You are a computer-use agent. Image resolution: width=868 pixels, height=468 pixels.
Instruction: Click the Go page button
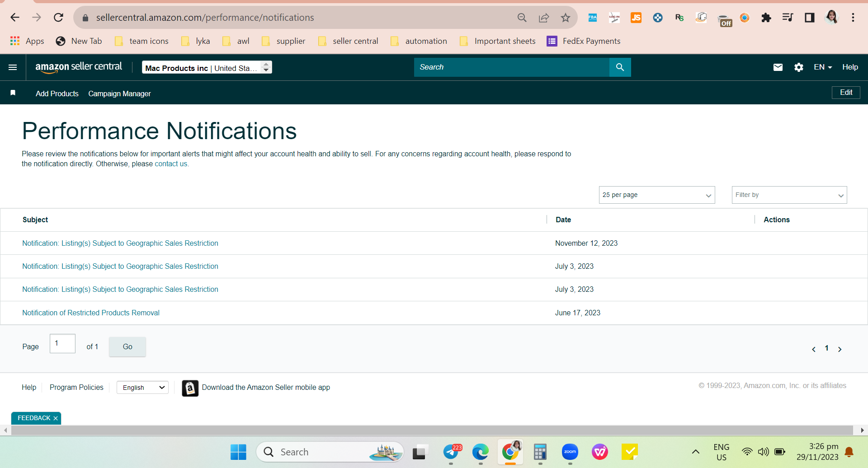pyautogui.click(x=127, y=347)
